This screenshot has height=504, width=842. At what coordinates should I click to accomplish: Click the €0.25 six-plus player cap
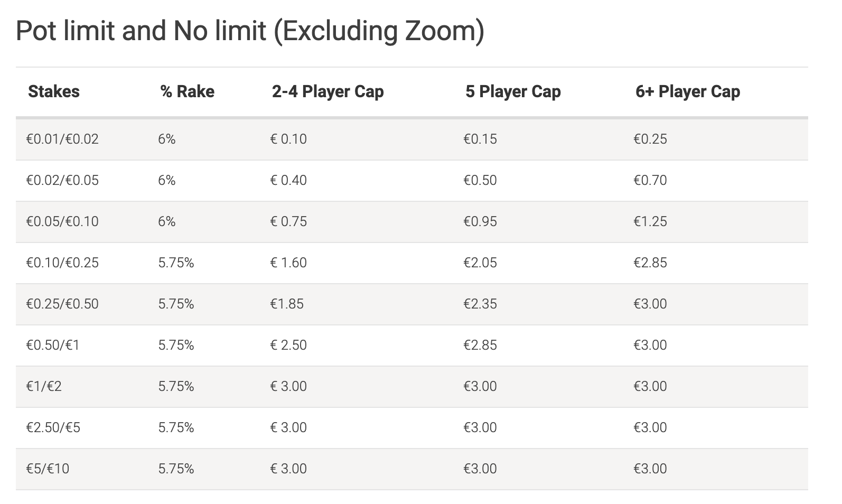pos(650,139)
